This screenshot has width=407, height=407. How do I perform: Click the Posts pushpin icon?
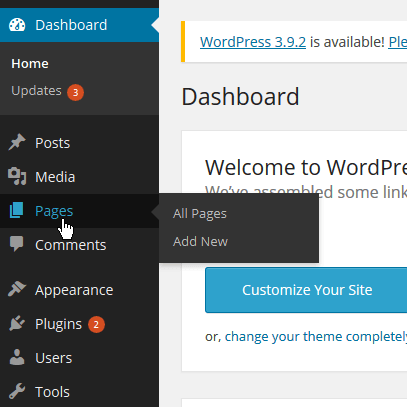tap(17, 142)
